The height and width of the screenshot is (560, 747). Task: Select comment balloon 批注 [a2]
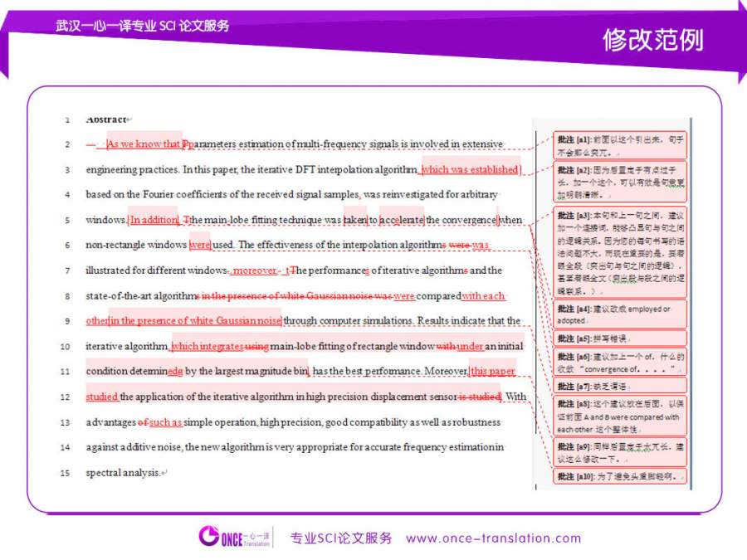pos(620,182)
